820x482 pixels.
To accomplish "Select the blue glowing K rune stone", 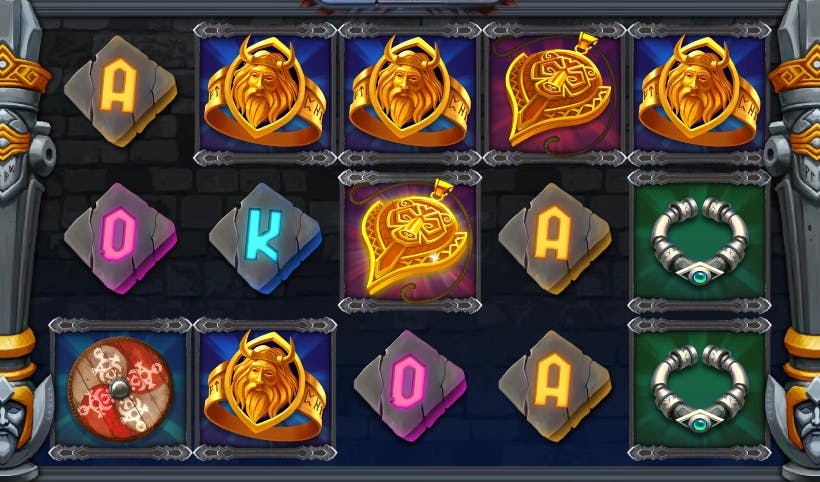I will (265, 238).
